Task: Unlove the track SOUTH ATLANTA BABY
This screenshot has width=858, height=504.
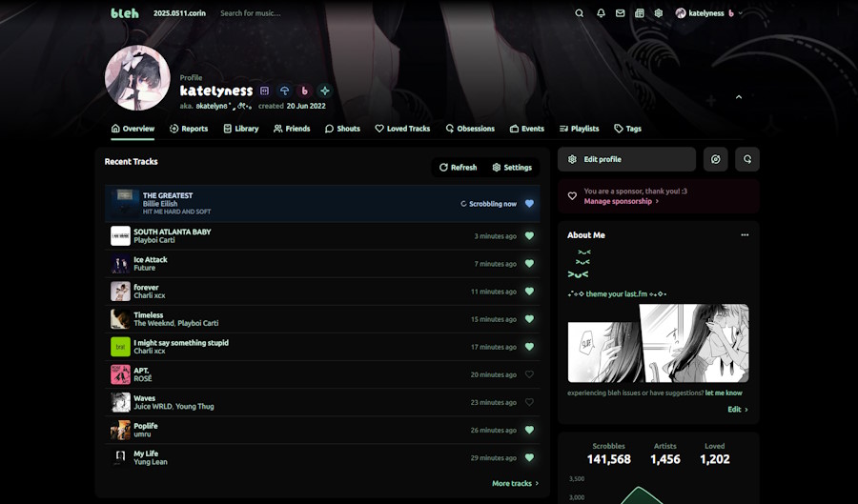Action: point(529,236)
